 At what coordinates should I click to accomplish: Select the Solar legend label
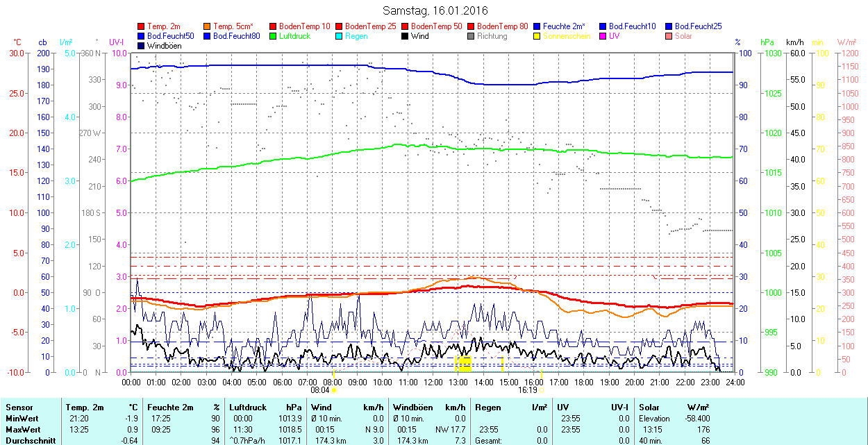coord(683,36)
